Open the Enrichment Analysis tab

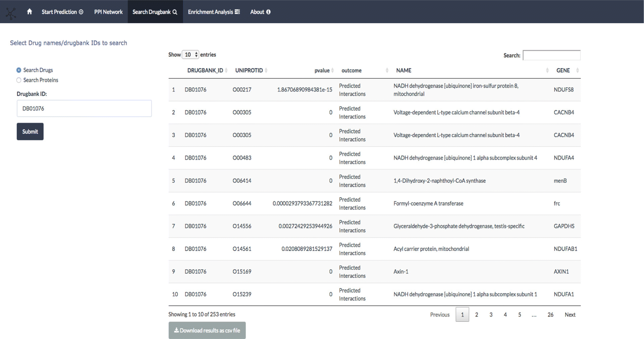coord(214,12)
